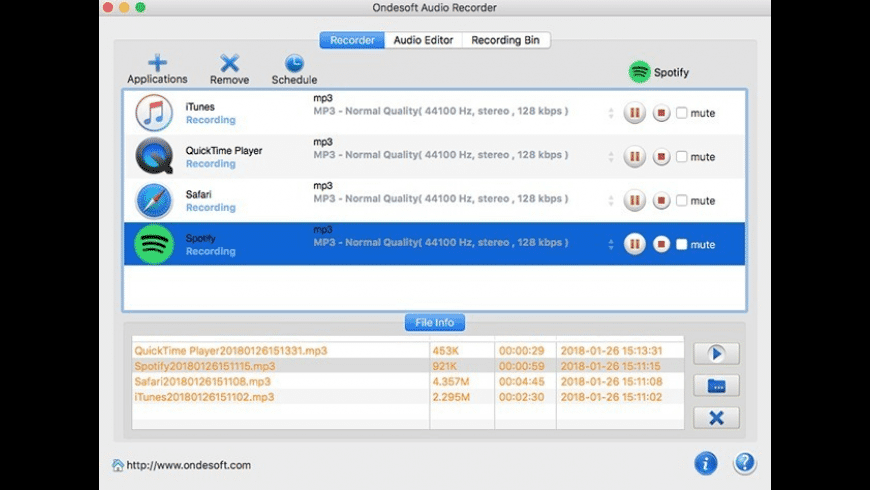Stop the Safari recording

point(661,200)
